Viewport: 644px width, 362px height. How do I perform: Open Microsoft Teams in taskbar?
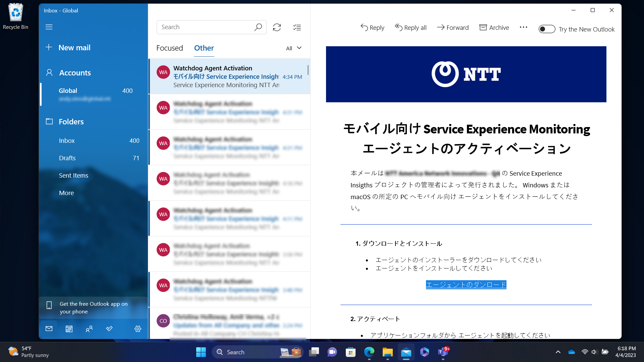point(443,352)
